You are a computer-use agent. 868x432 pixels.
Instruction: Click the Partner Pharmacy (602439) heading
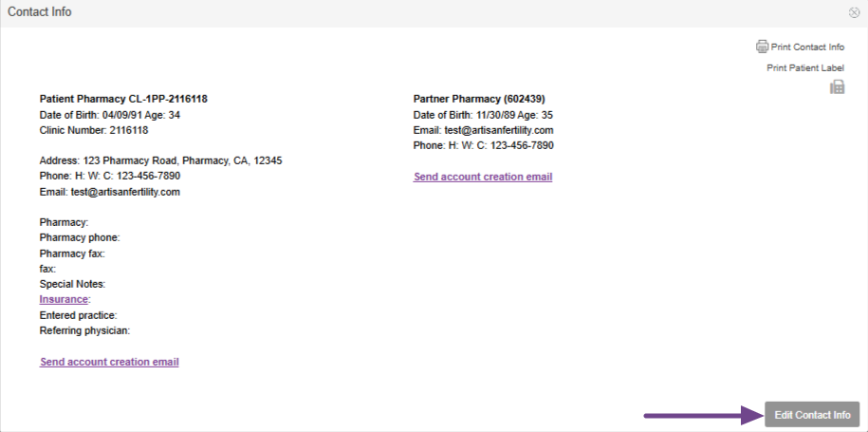tap(479, 99)
